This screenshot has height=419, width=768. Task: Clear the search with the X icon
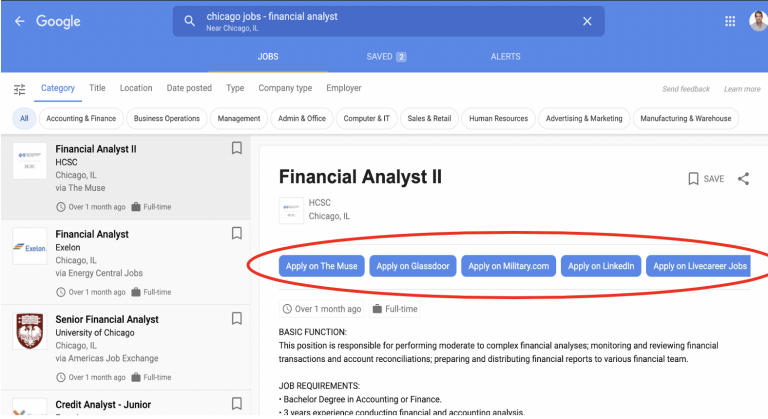point(587,21)
